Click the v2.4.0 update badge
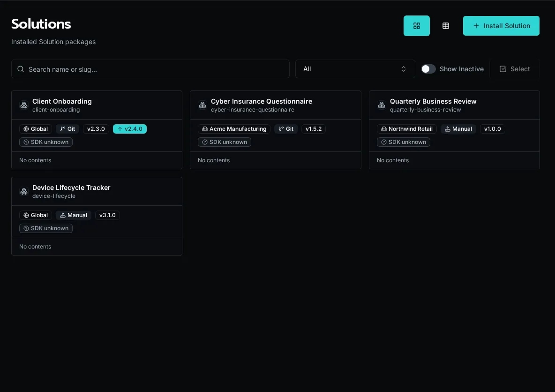 [x=129, y=129]
